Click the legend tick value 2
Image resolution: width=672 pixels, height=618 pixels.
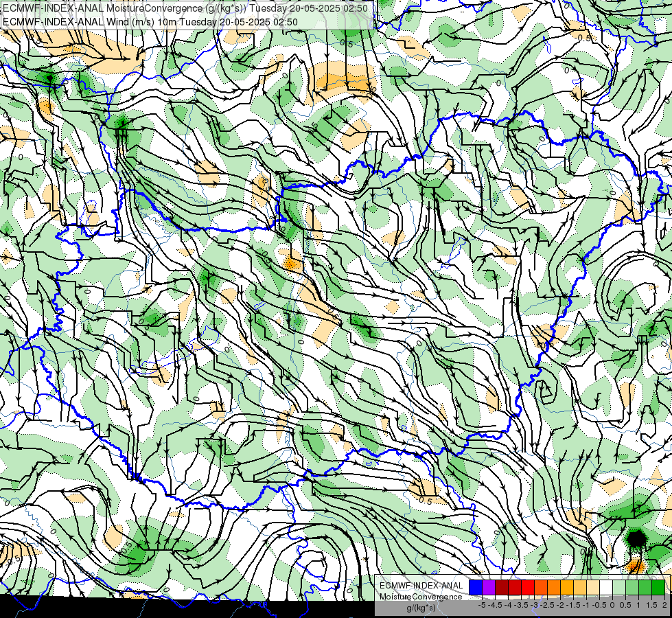tap(664, 605)
